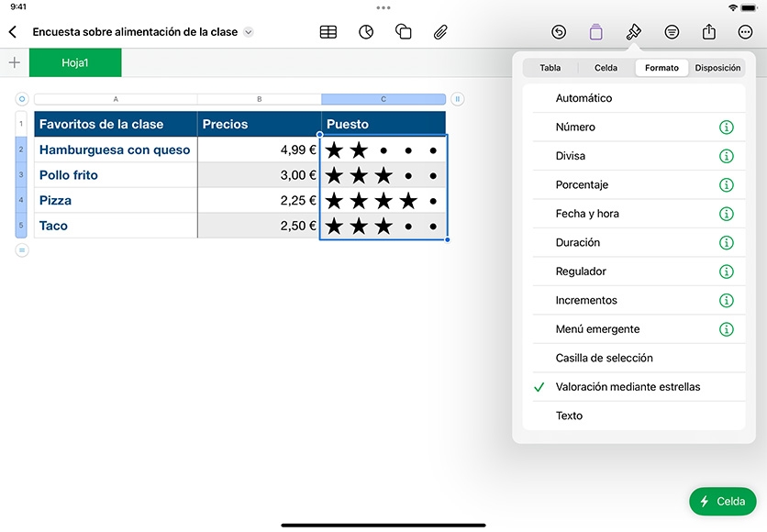Image resolution: width=767 pixels, height=532 pixels.
Task: Tap the undo icon
Action: tap(559, 32)
